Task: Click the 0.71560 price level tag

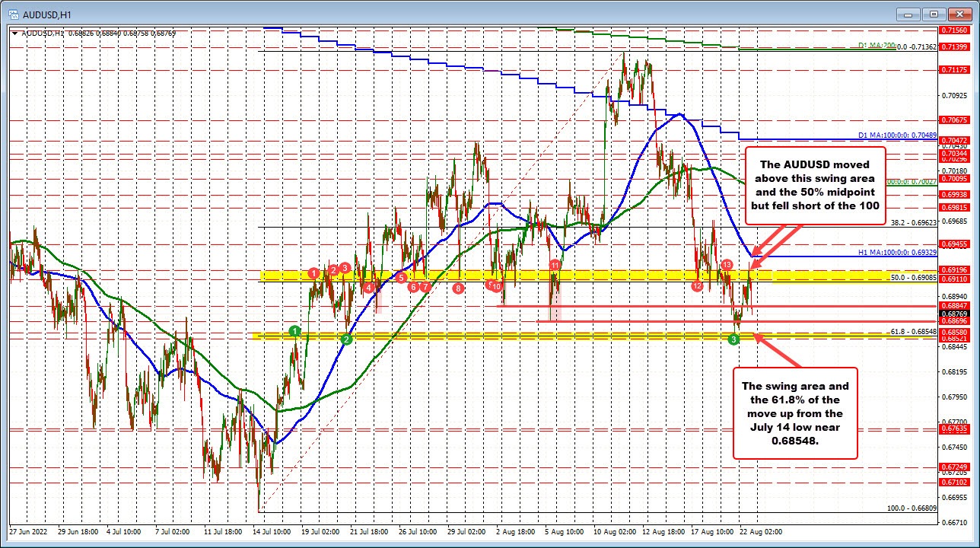Action: tap(954, 30)
